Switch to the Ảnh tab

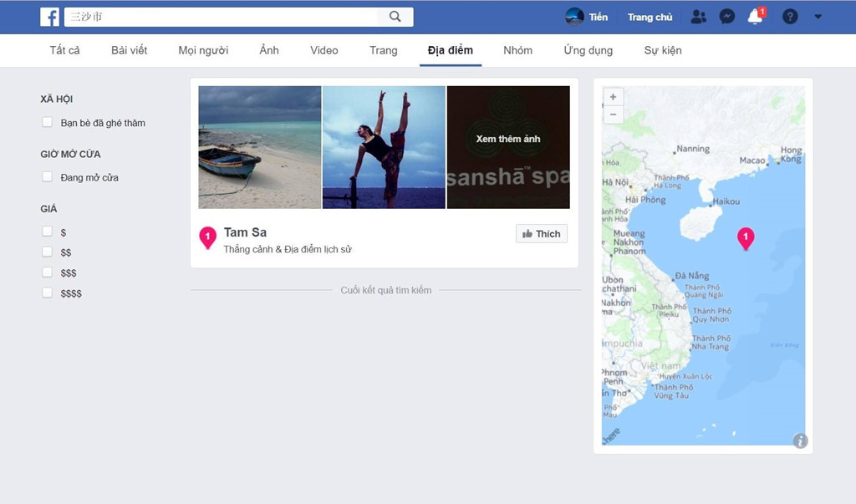(268, 50)
